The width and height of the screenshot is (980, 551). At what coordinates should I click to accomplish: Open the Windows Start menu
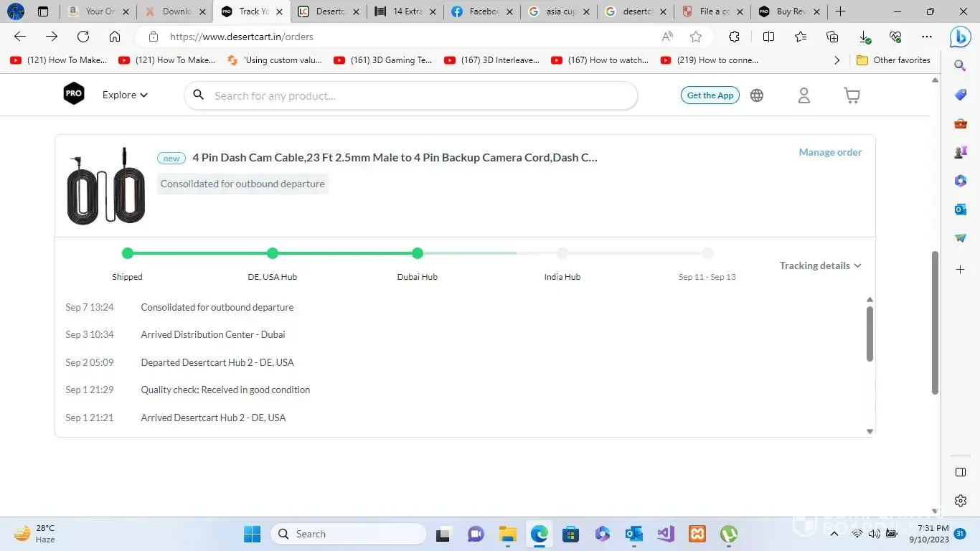pos(252,534)
